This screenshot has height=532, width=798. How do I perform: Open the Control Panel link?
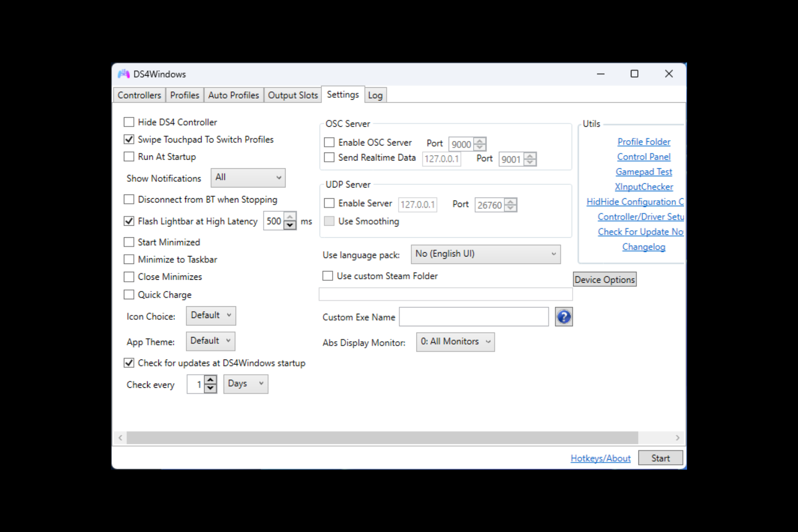click(644, 157)
